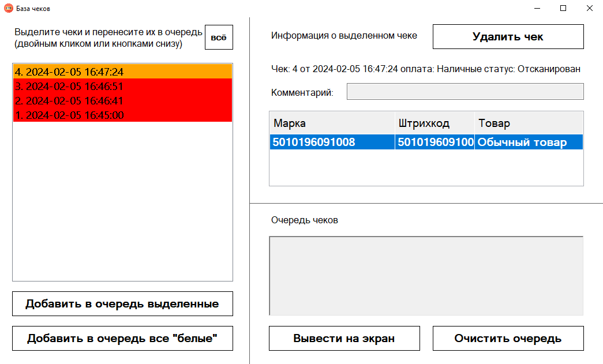Click the "Обычный товар" cell
The width and height of the screenshot is (603, 364).
coord(528,142)
